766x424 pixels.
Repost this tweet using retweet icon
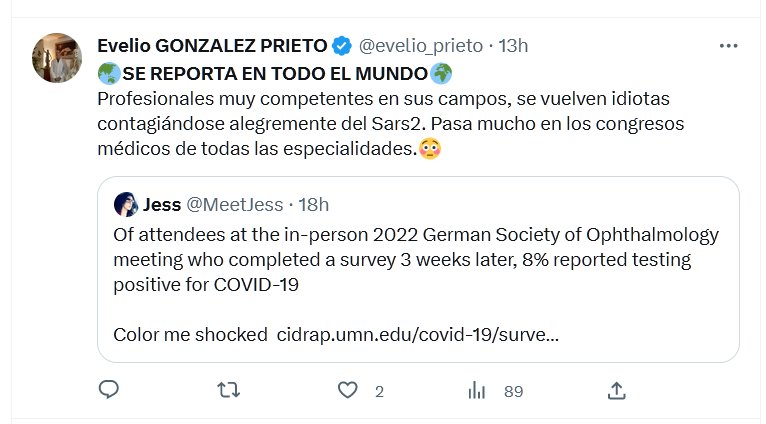tap(229, 391)
